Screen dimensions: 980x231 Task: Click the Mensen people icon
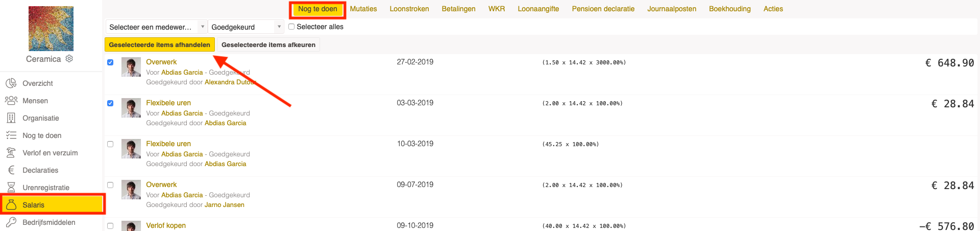(11, 101)
